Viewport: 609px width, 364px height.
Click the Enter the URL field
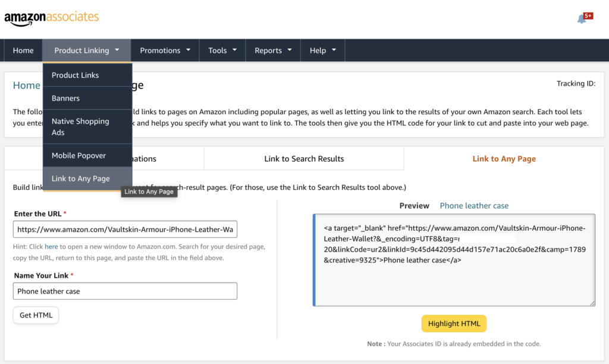(125, 229)
